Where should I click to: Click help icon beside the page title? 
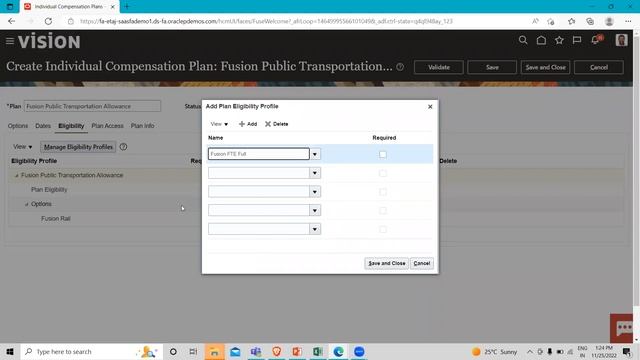click(x=400, y=67)
